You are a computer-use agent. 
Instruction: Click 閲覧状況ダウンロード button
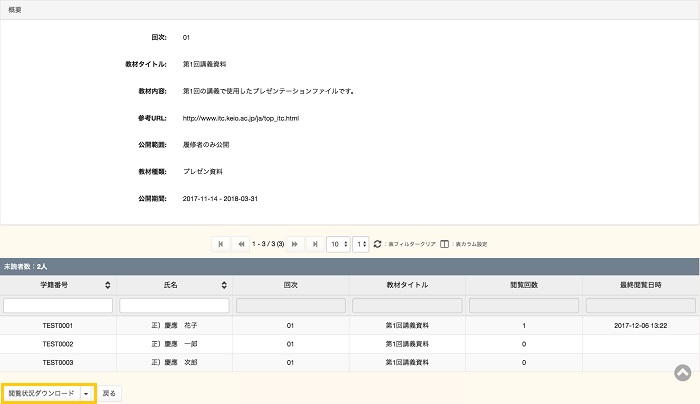pos(41,393)
